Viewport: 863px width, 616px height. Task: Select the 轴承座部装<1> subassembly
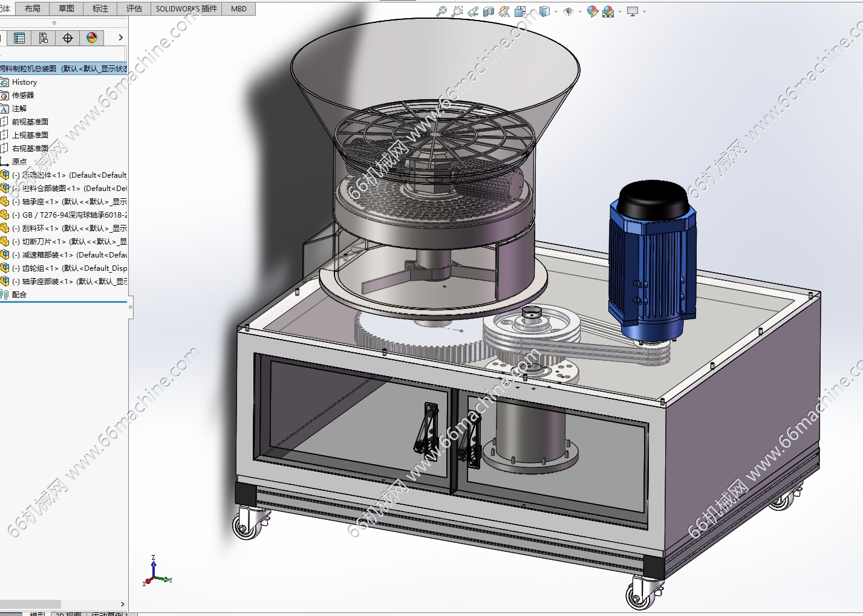click(x=70, y=282)
